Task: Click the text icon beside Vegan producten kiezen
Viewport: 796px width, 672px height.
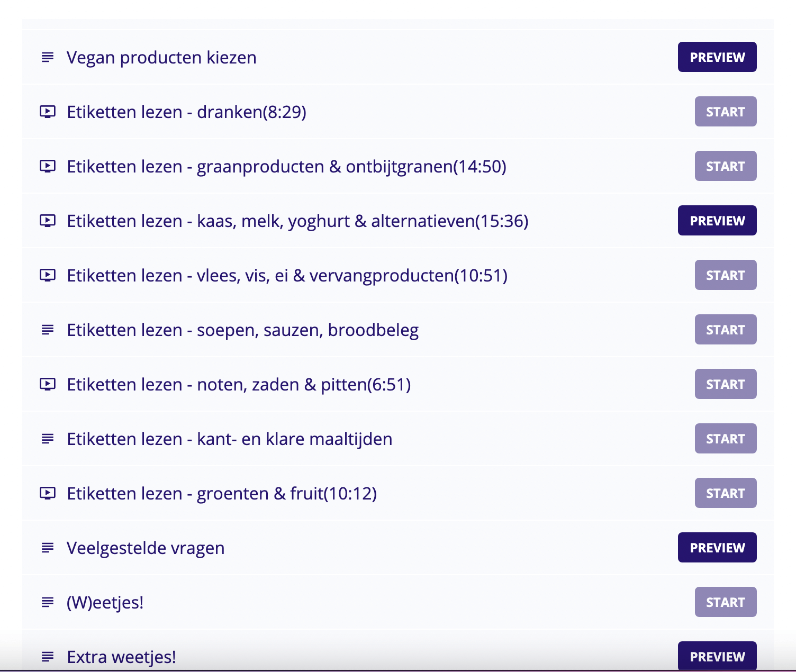Action: [48, 57]
